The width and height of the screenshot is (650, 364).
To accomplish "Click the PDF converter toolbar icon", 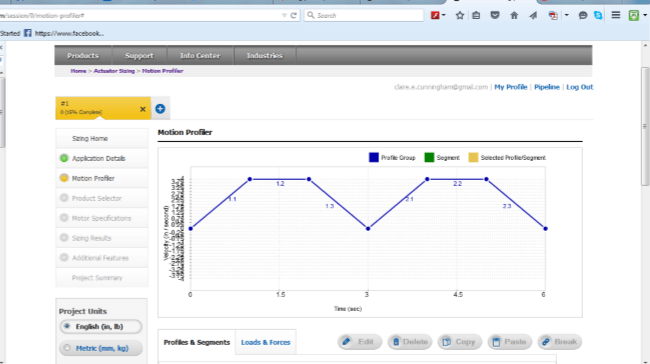I will click(553, 15).
